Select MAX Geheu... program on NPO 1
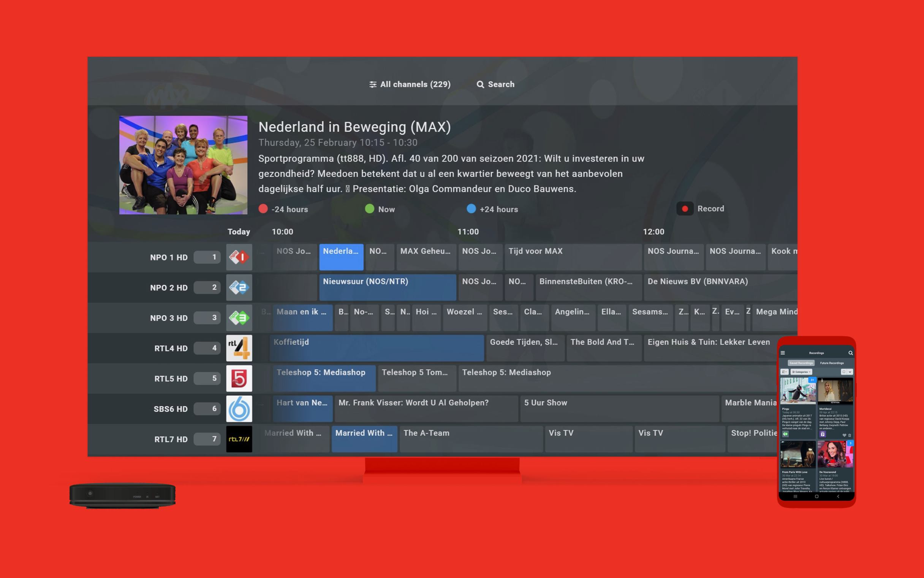The height and width of the screenshot is (578, 924). click(426, 257)
